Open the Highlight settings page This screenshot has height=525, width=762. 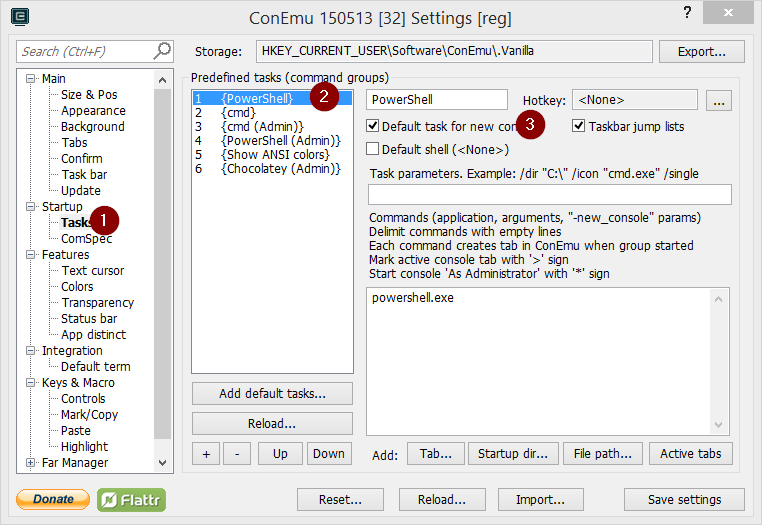tap(85, 447)
